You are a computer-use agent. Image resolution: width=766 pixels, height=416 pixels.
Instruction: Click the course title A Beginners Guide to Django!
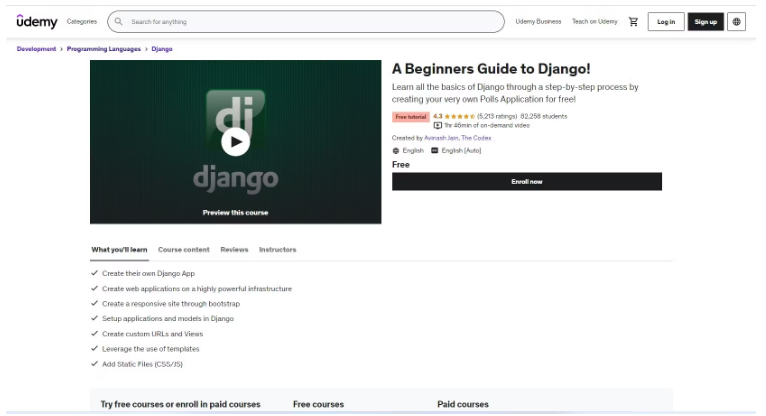[x=491, y=69]
